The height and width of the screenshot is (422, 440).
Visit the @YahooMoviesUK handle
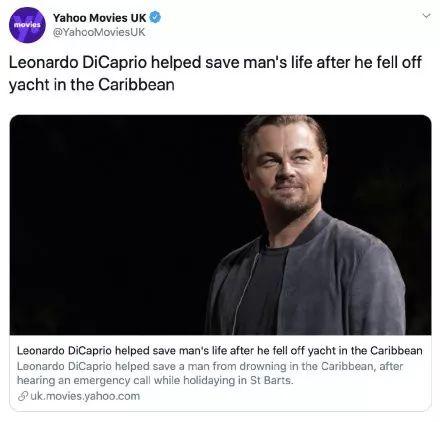pos(99,32)
